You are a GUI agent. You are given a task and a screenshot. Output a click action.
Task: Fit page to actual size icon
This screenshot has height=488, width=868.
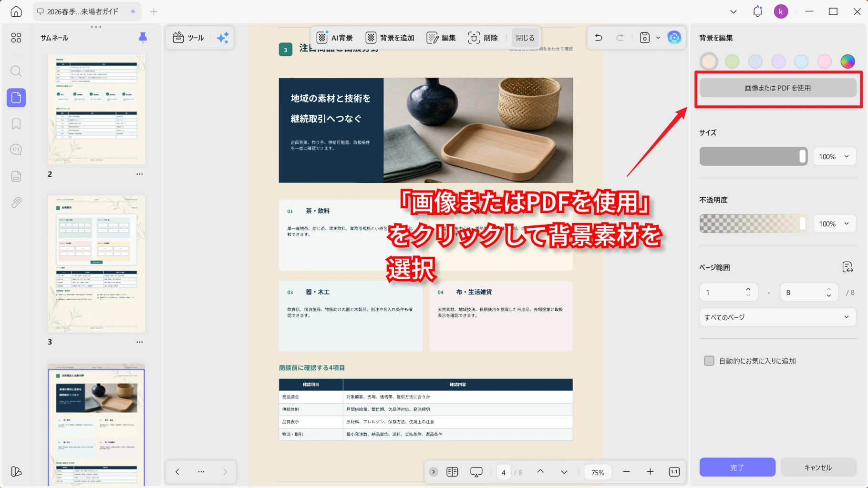coord(674,472)
